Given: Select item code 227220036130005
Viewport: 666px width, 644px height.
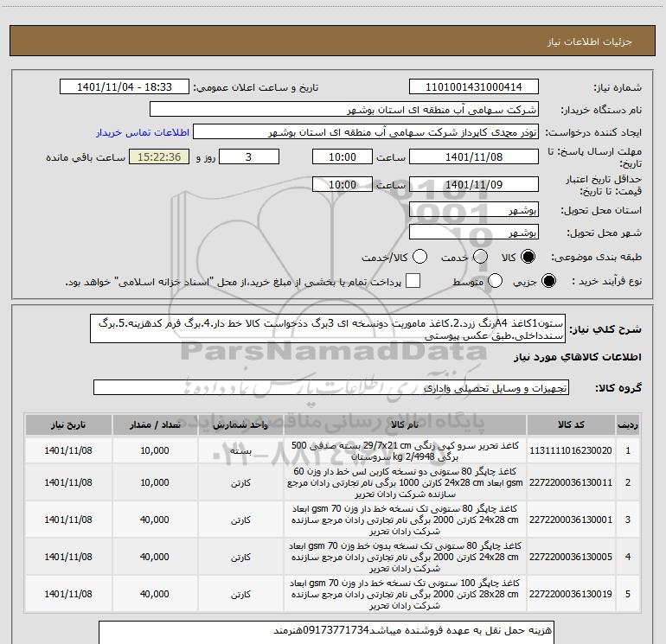Looking at the screenshot, I should pos(571,557).
